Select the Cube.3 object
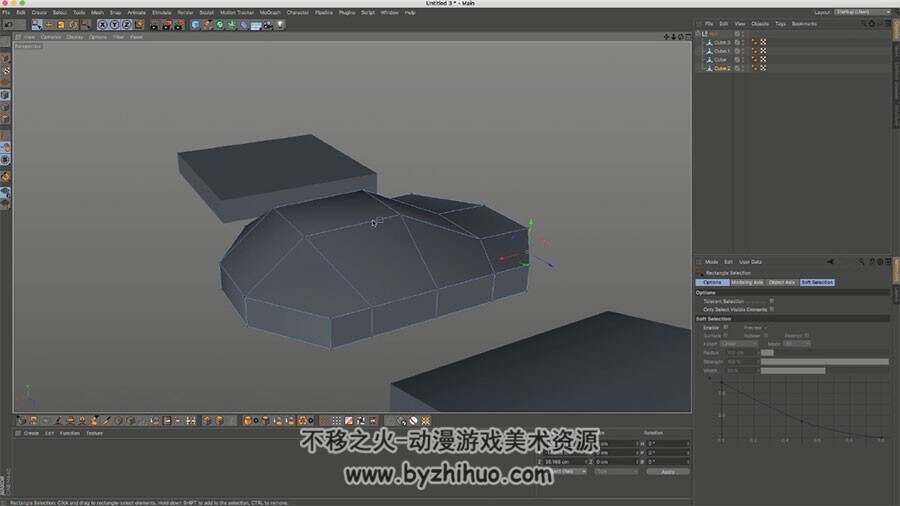Image resolution: width=900 pixels, height=506 pixels. [722, 42]
